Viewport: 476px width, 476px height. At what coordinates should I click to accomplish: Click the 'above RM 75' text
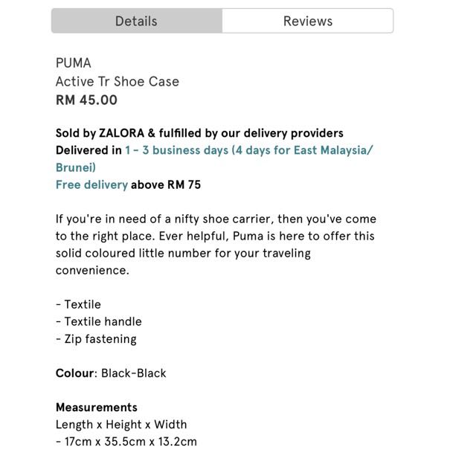pos(166,184)
